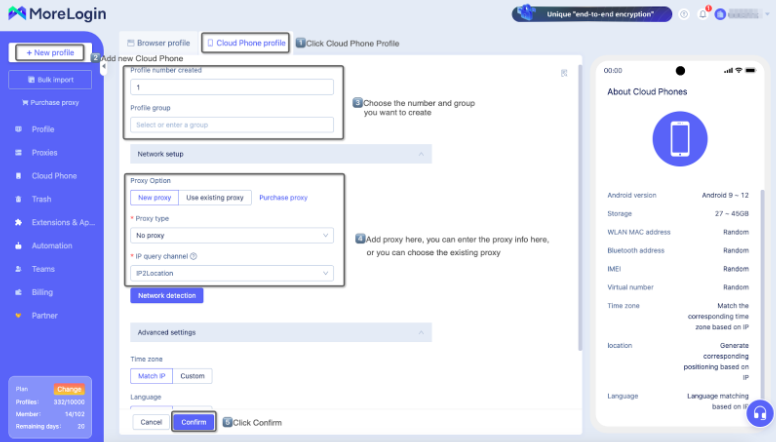The height and width of the screenshot is (443, 776).
Task: Click the phone preview scrollbar
Action: click(762, 297)
